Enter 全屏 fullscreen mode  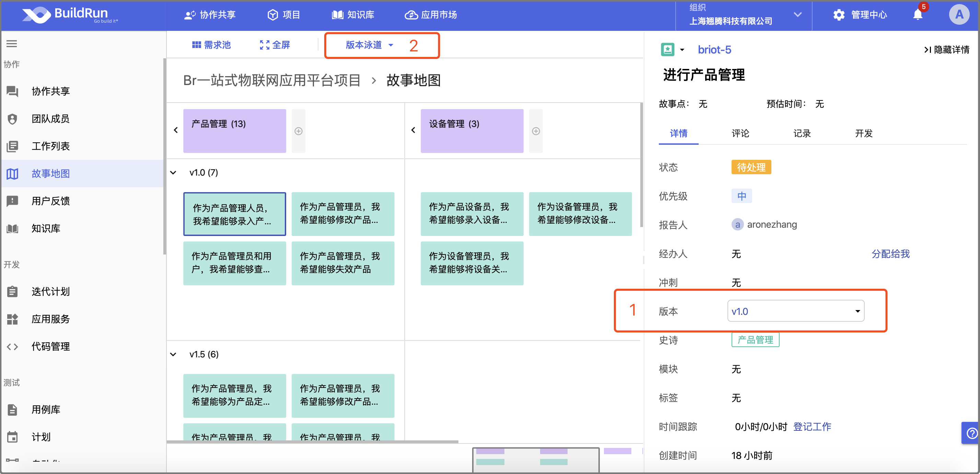point(275,45)
